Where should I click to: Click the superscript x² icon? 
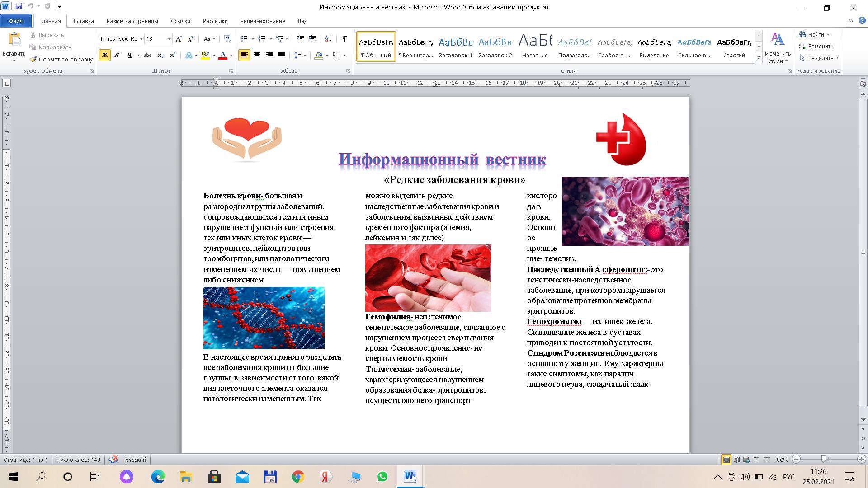coord(172,55)
